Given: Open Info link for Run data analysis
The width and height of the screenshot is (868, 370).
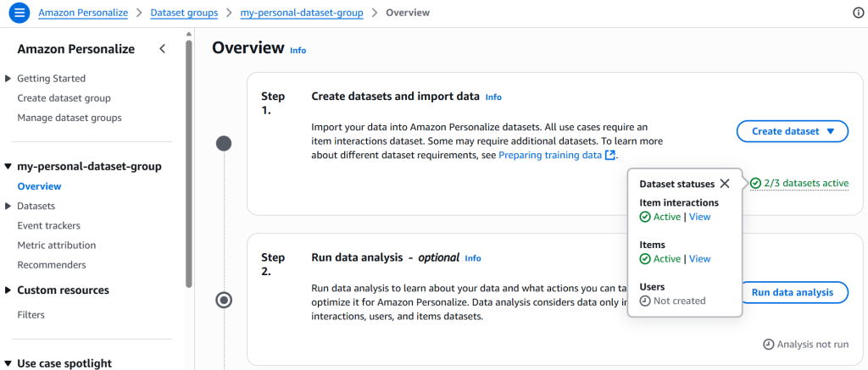Looking at the screenshot, I should coord(473,258).
